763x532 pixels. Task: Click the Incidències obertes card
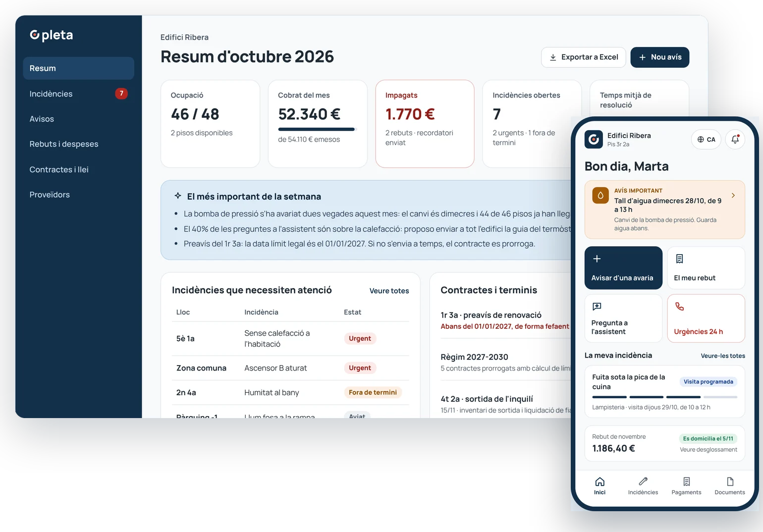point(532,124)
